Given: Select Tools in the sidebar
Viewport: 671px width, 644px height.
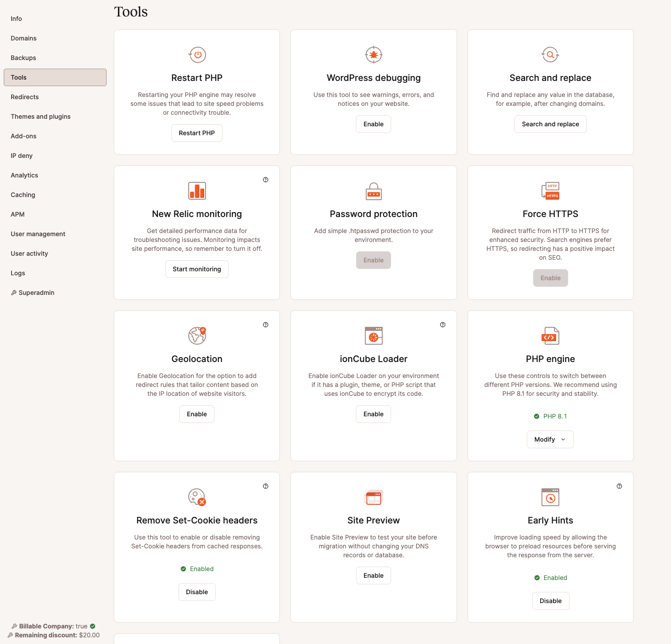Looking at the screenshot, I should click(x=55, y=77).
